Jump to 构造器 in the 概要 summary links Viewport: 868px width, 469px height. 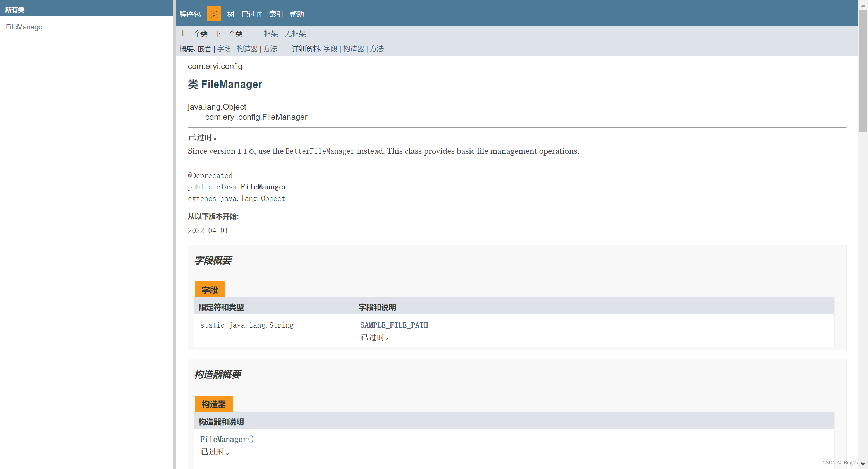[x=247, y=49]
